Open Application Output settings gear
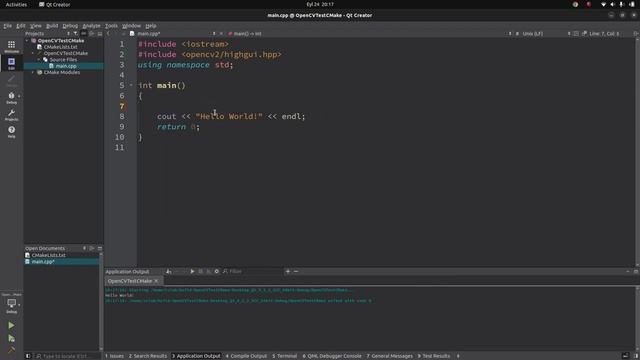The height and width of the screenshot is (360, 640). click(217, 271)
